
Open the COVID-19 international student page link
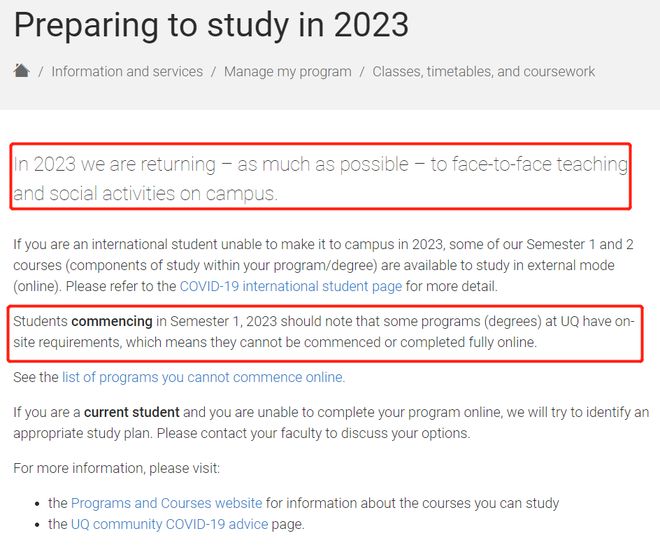click(291, 286)
